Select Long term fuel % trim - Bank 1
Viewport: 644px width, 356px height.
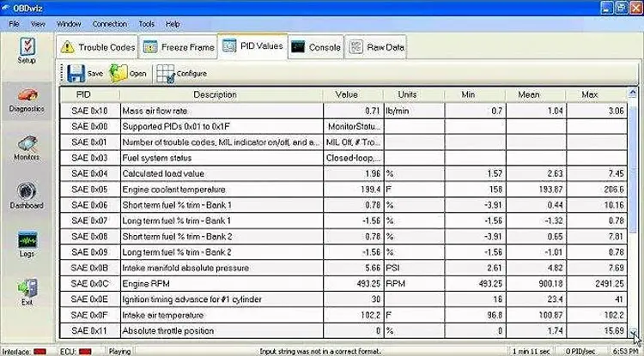pyautogui.click(x=343, y=220)
